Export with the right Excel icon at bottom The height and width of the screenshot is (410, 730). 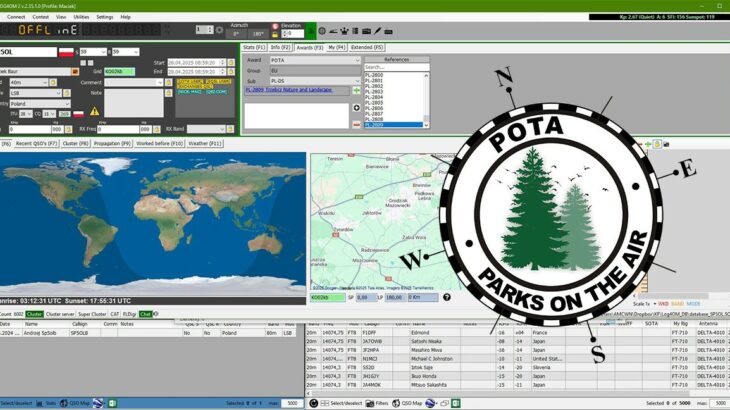coord(456,403)
